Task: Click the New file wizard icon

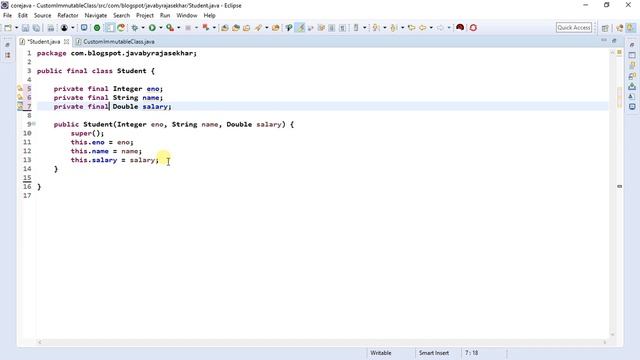Action: 8,28
